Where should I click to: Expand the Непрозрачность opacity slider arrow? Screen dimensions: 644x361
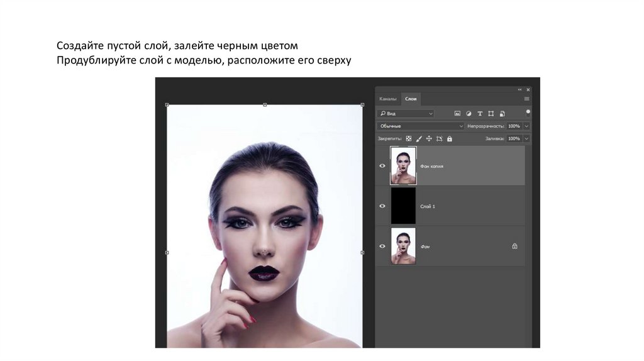point(526,126)
